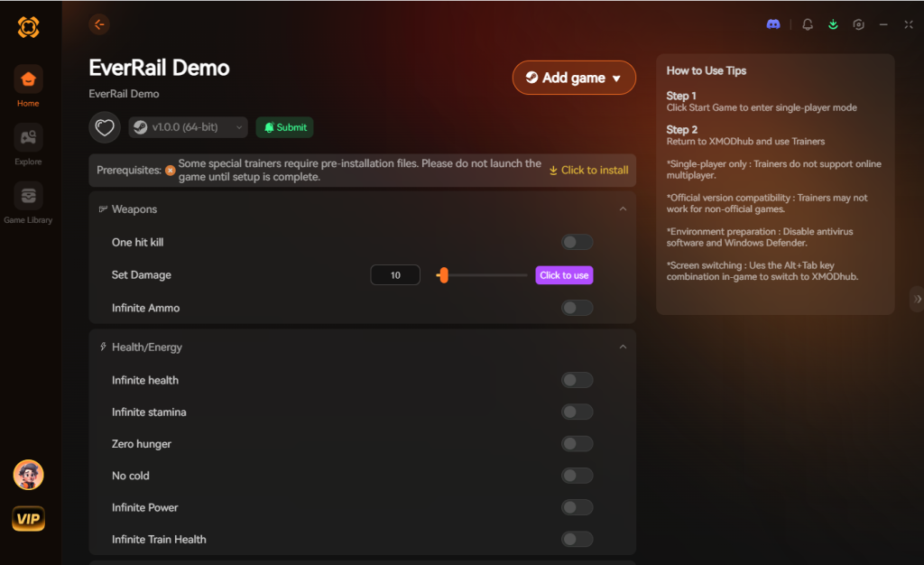Enable Infinite stamina
The width and height of the screenshot is (924, 565).
tap(577, 412)
